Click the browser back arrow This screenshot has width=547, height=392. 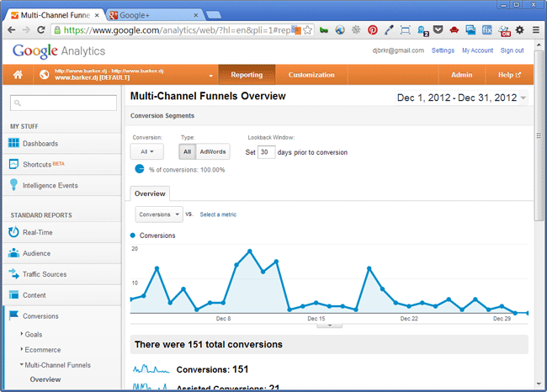tap(11, 30)
